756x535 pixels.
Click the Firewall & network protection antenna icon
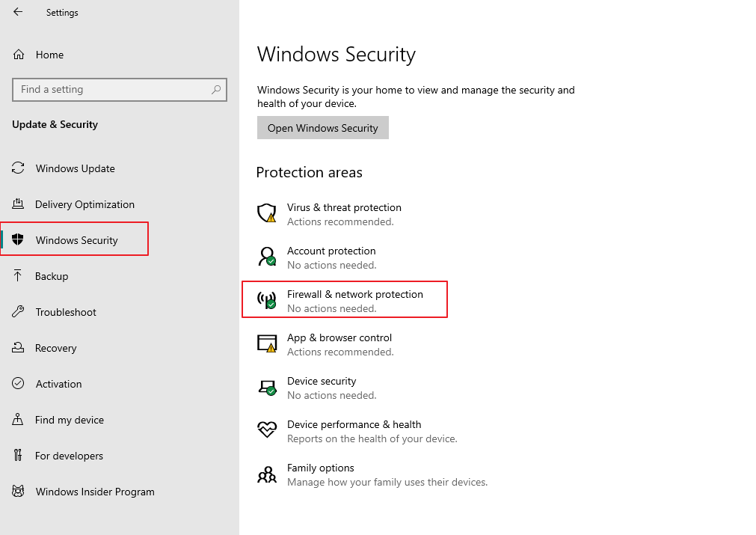[266, 300]
